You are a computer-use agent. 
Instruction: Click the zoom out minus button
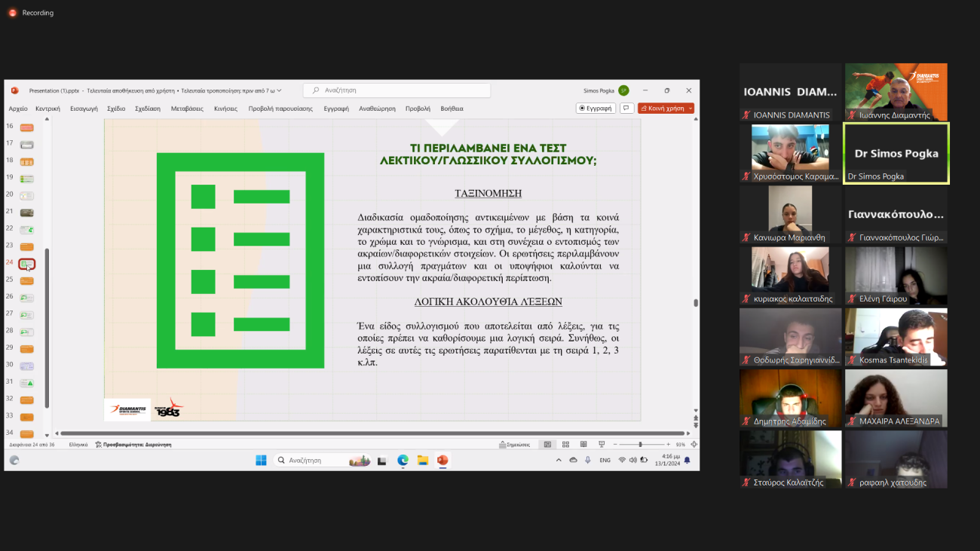tap(614, 445)
